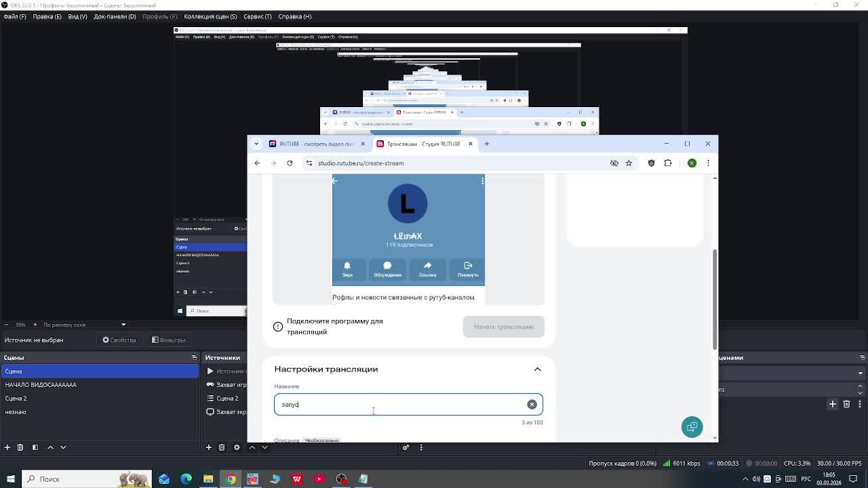Open Chrome from the taskbar
868x488 pixels.
[x=231, y=479]
